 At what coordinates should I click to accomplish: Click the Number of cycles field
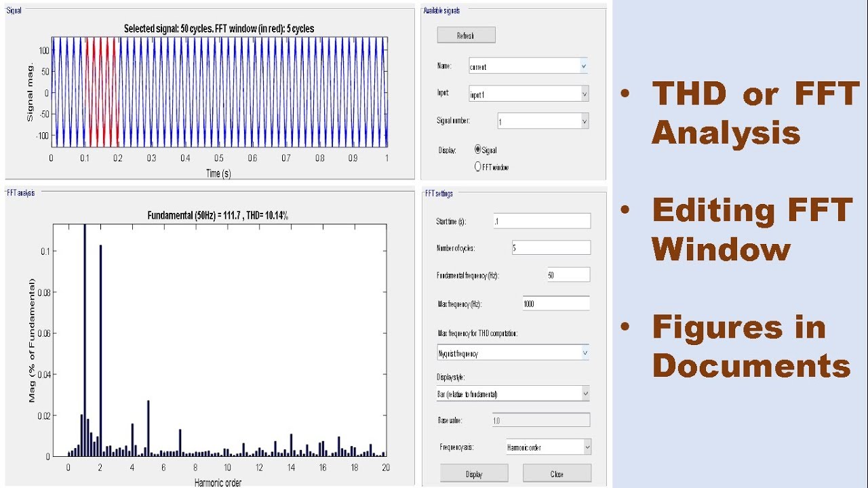(x=551, y=247)
